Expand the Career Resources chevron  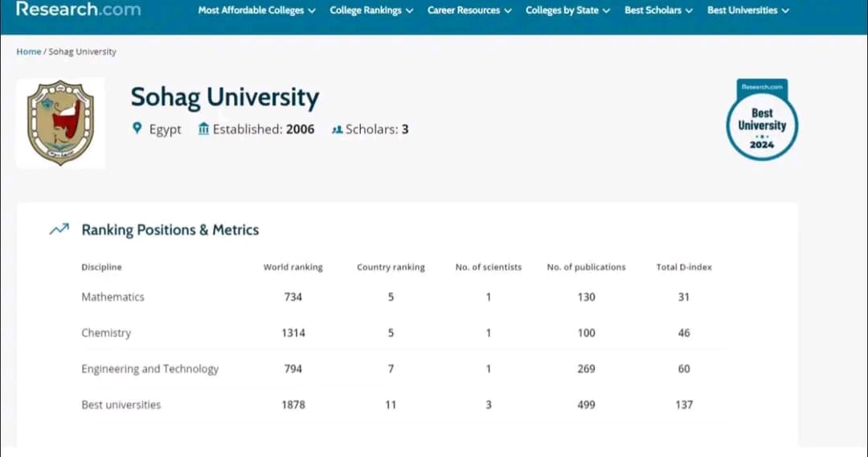click(508, 10)
